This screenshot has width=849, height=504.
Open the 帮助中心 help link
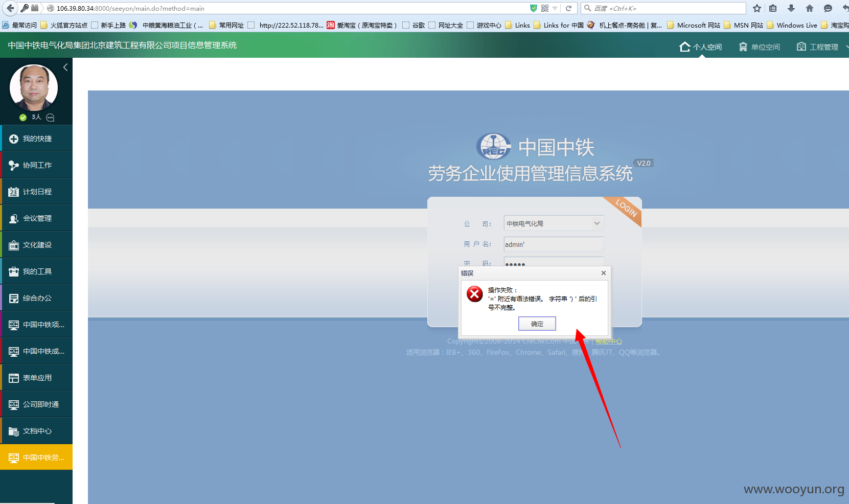click(609, 341)
